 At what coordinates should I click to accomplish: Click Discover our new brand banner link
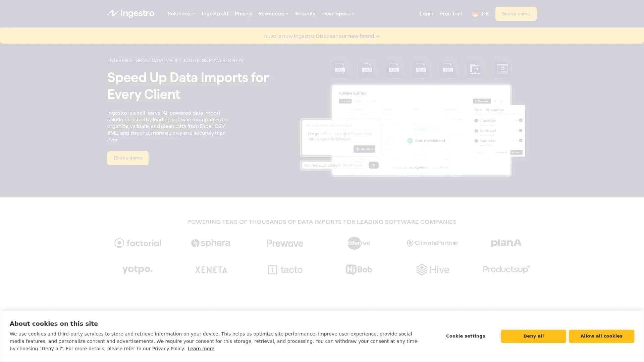(348, 36)
